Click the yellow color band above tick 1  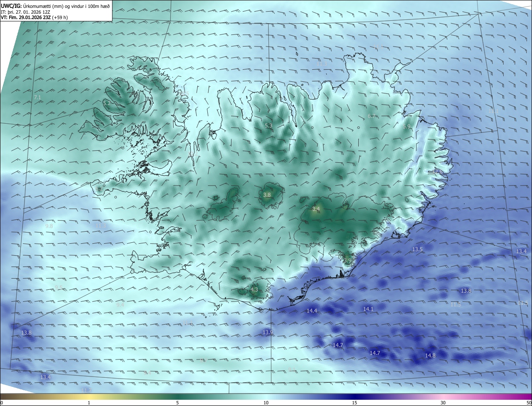[x=89, y=396]
